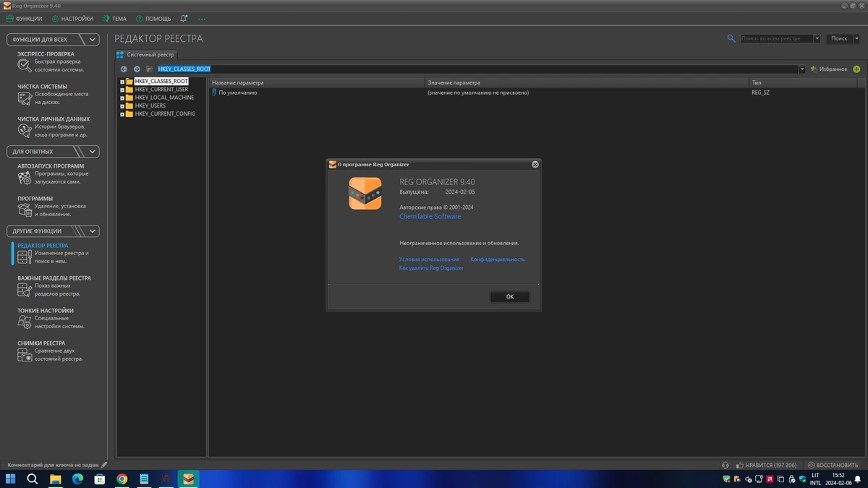
Task: Click the back navigation arrow
Action: [124, 69]
